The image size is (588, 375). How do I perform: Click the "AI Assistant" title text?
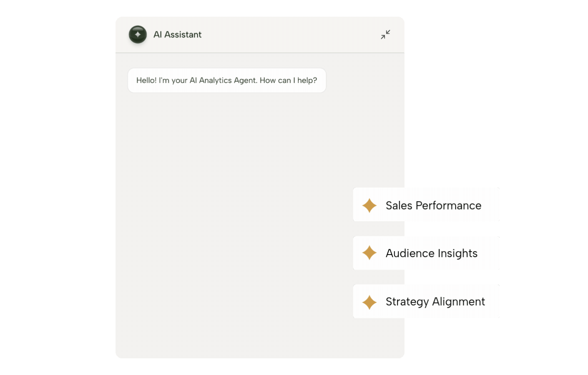[x=177, y=35]
